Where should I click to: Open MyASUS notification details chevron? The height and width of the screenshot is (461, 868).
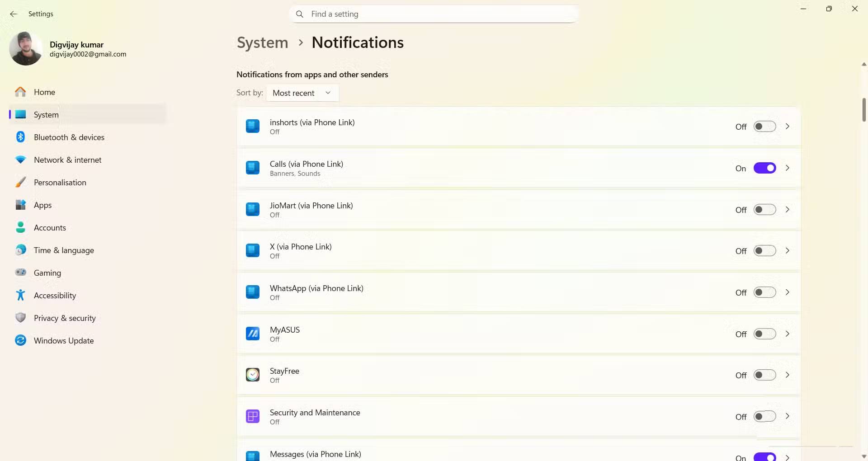click(x=788, y=334)
